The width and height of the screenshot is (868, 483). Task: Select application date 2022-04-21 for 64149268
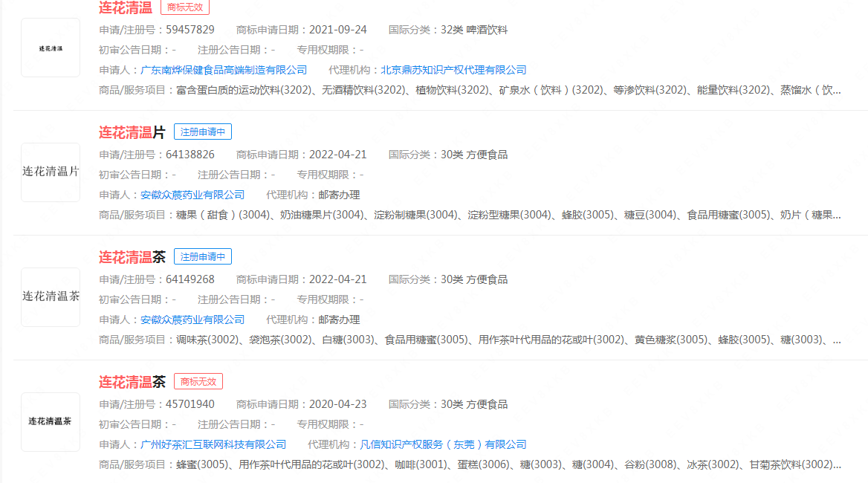pos(337,280)
